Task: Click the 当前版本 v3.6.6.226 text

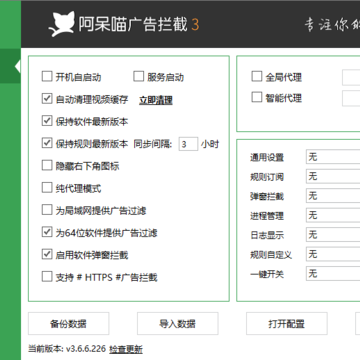Action: [x=67, y=349]
